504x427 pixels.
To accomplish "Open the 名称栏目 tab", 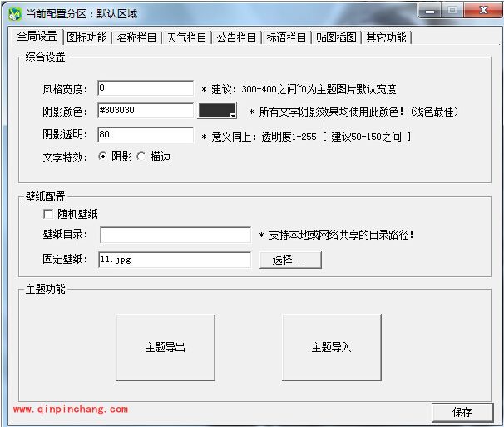I will 136,37.
